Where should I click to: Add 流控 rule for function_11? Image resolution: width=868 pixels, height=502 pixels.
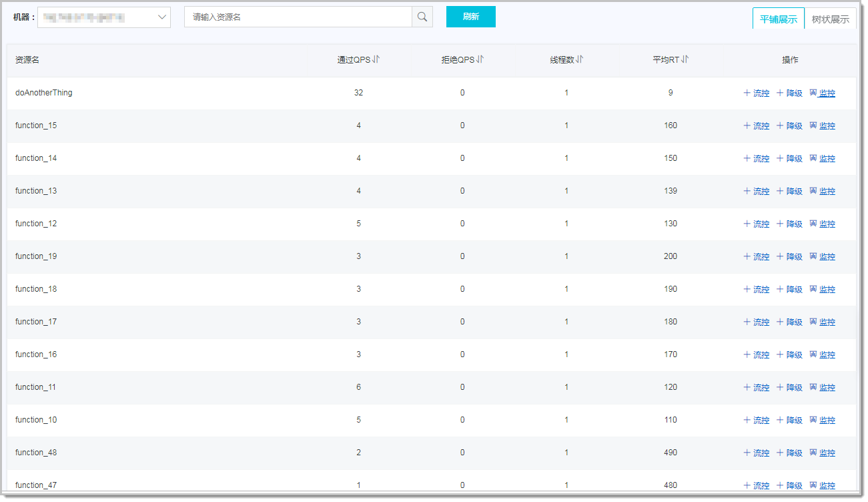click(757, 388)
